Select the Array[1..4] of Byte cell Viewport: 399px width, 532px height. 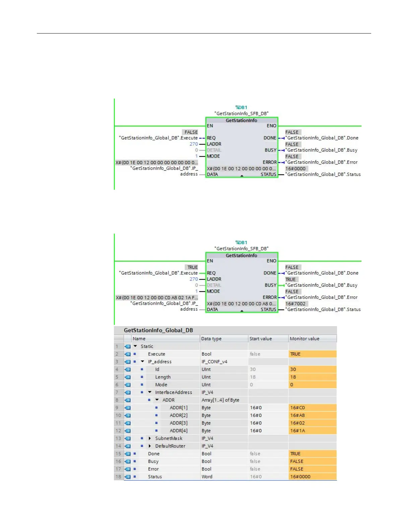click(x=224, y=400)
